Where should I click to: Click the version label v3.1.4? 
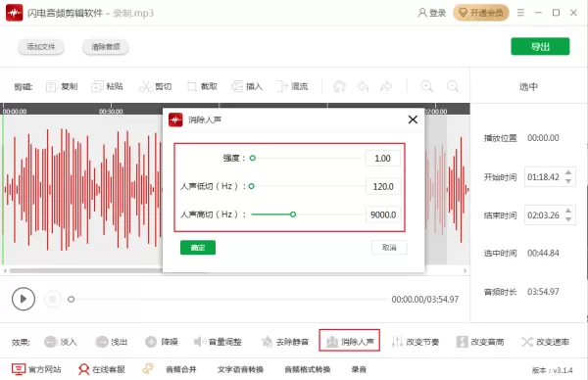[552, 370]
